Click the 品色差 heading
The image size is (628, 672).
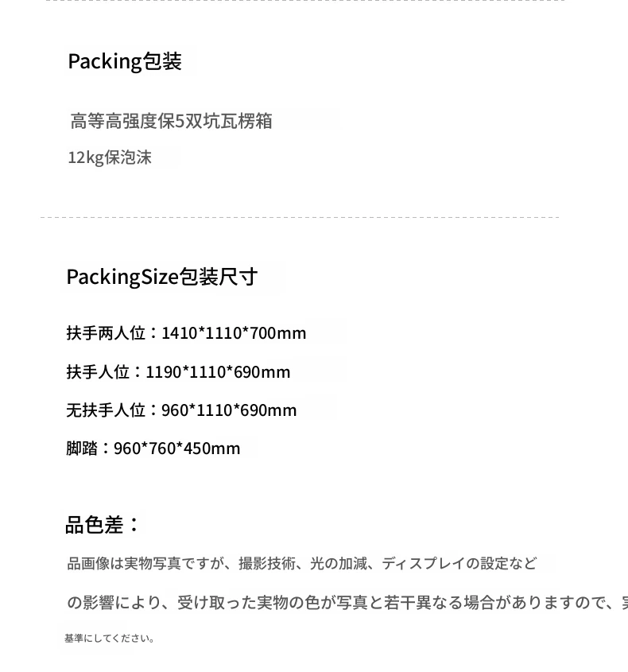coord(102,525)
